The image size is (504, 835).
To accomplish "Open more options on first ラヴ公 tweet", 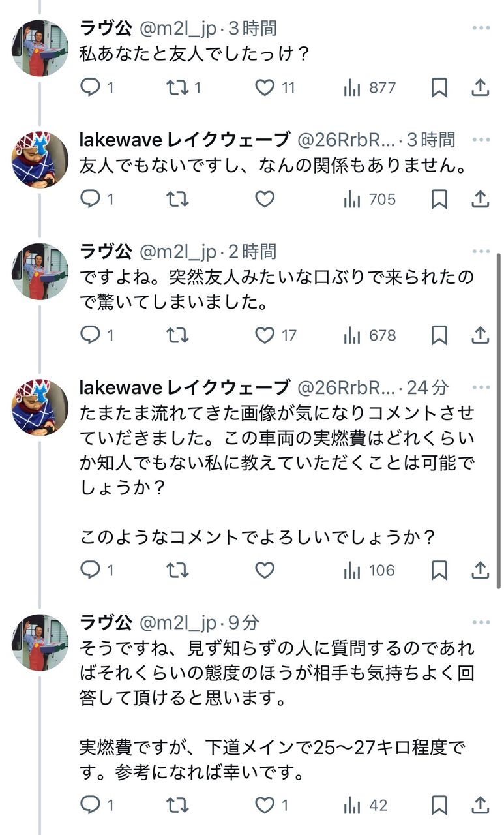I will (x=481, y=28).
